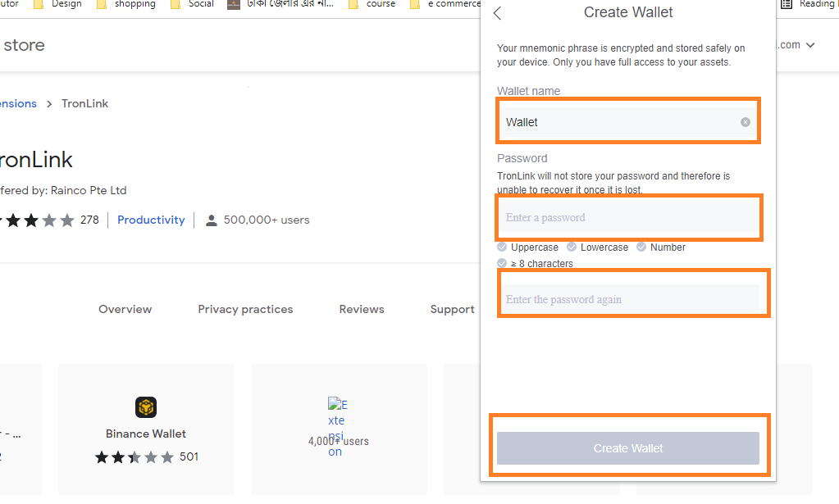The width and height of the screenshot is (839, 504).
Task: Open the course bookmarks folder
Action: (x=372, y=4)
